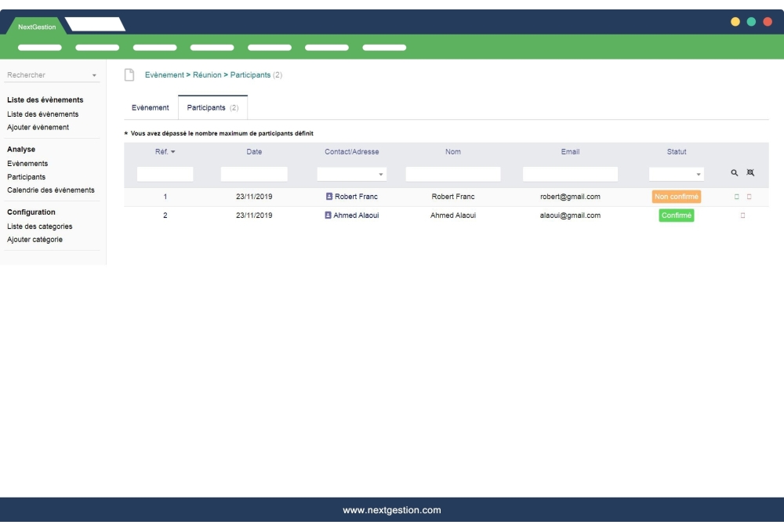Click the red delete icon on Robert Franc's row
Image resolution: width=784 pixels, height=532 pixels.
tap(749, 196)
